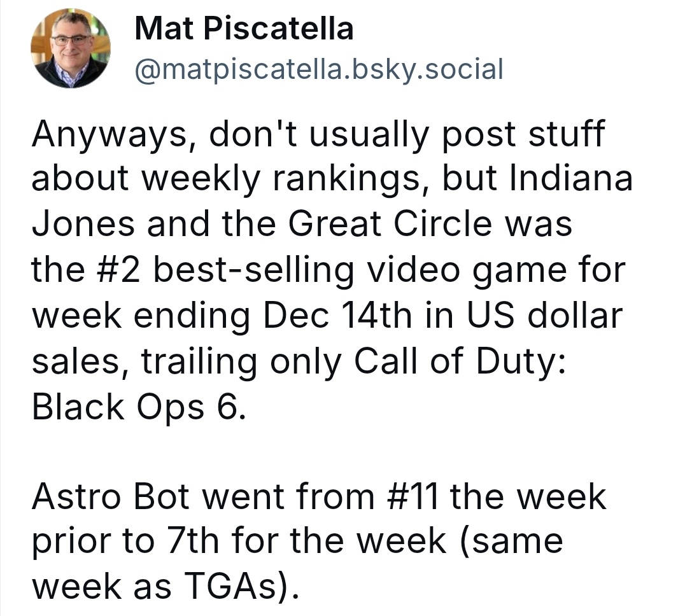Click "Black Ops 6." in the post
The height and width of the screenshot is (616, 685).
click(x=138, y=407)
